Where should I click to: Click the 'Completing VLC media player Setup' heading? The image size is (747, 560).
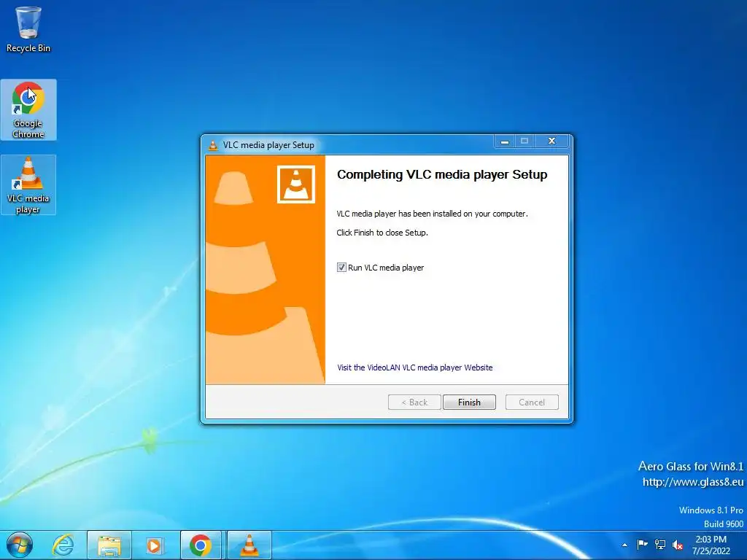click(x=442, y=174)
